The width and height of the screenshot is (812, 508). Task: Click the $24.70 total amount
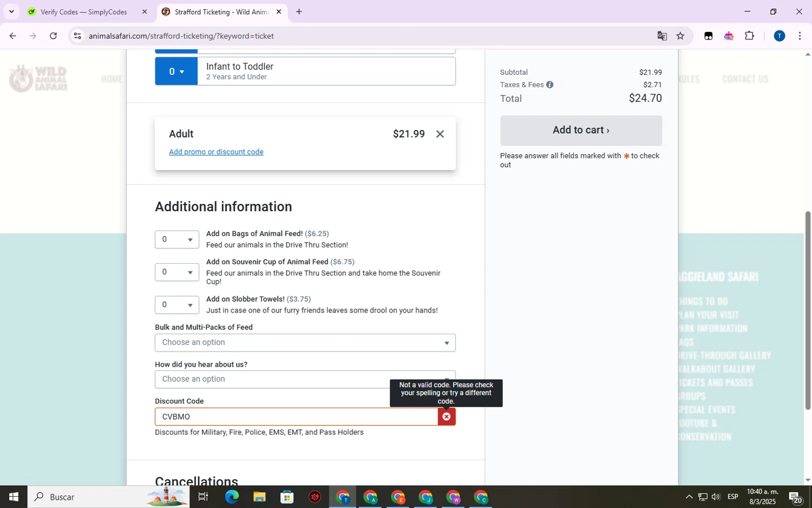[x=645, y=98]
